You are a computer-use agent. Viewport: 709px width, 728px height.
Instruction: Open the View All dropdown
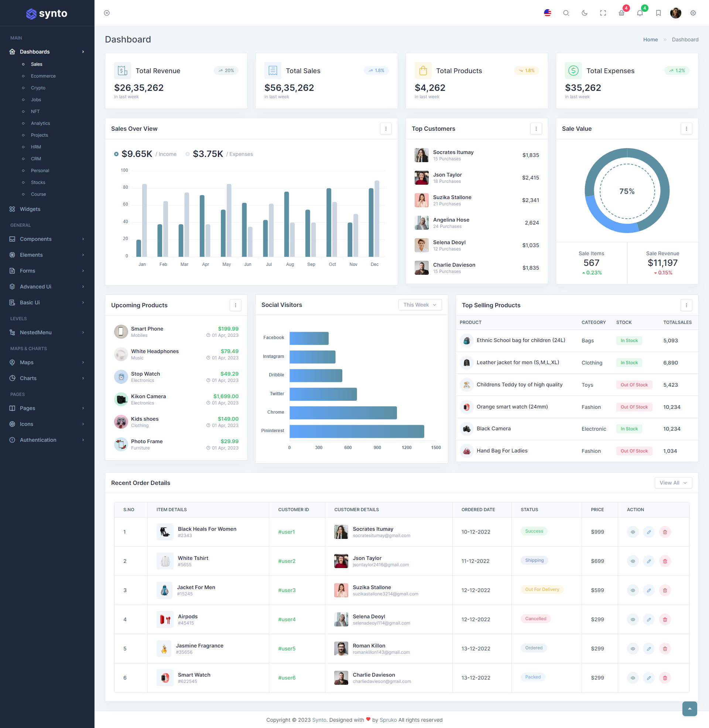click(673, 483)
